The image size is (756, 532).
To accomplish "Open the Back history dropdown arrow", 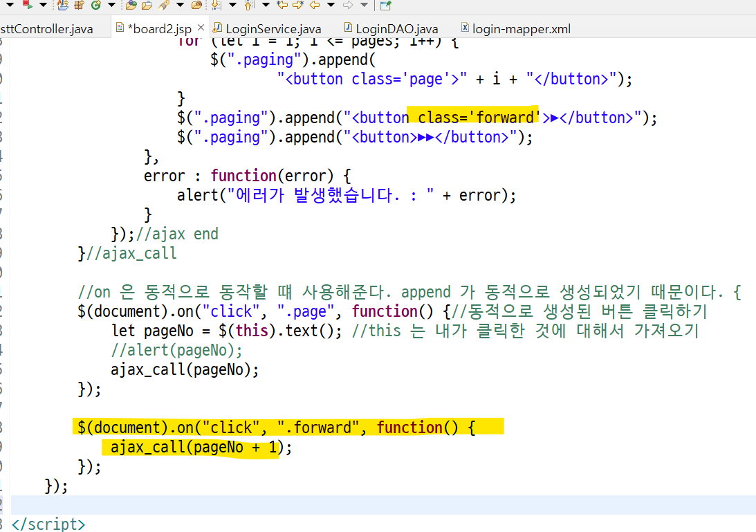I will click(x=331, y=6).
